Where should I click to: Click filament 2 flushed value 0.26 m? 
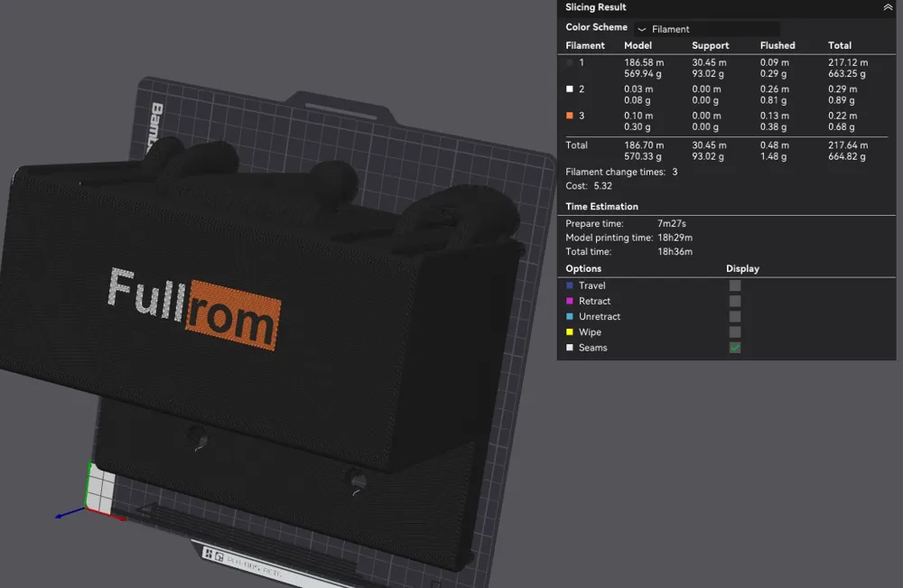point(774,89)
